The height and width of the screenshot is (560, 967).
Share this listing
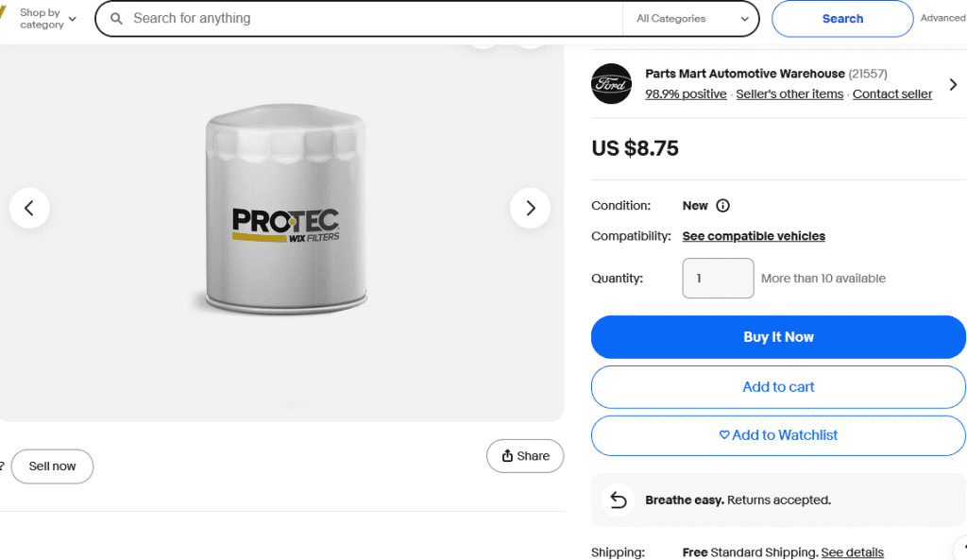tap(525, 456)
